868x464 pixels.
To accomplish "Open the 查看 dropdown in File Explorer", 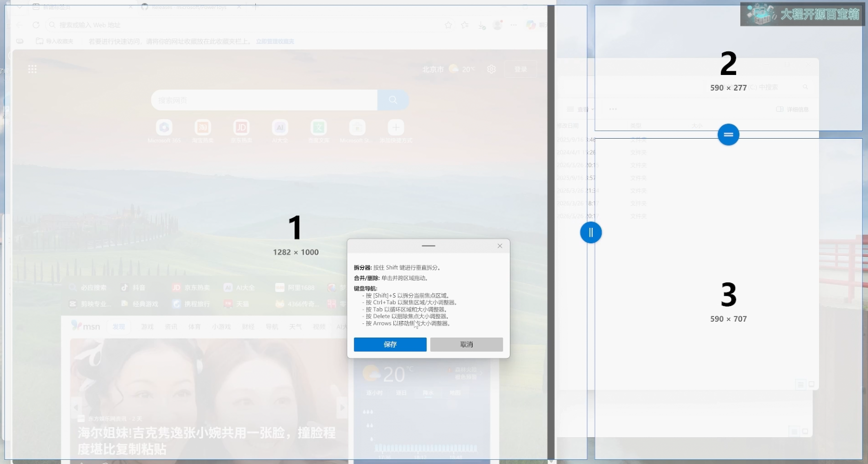I will pos(581,109).
